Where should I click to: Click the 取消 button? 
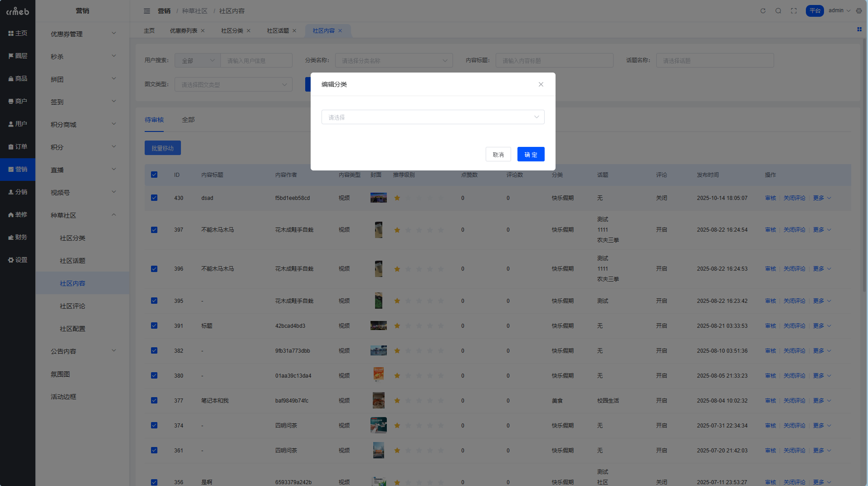[498, 155]
